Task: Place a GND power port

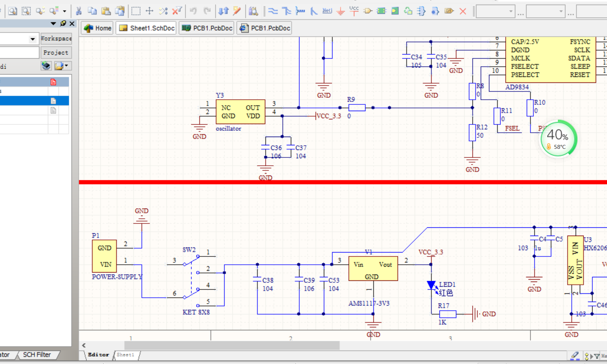Action: 341,11
